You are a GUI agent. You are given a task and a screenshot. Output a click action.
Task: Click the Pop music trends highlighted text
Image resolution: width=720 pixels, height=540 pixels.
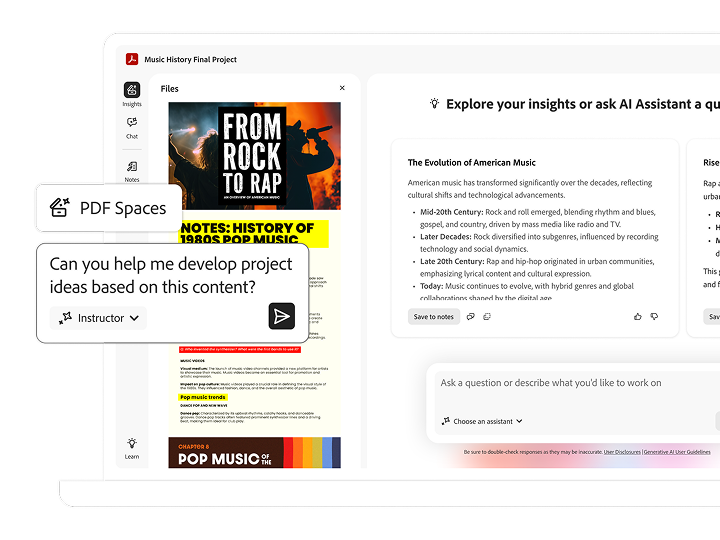(203, 397)
